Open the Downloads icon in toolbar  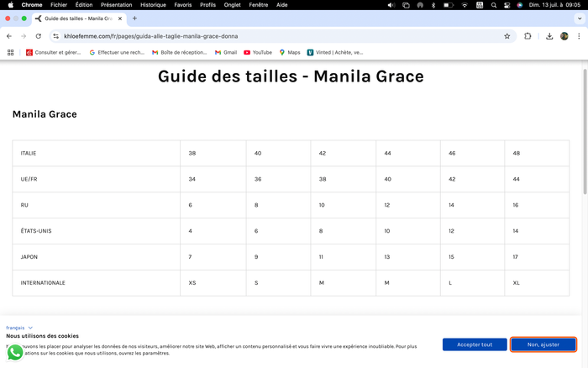pyautogui.click(x=549, y=36)
